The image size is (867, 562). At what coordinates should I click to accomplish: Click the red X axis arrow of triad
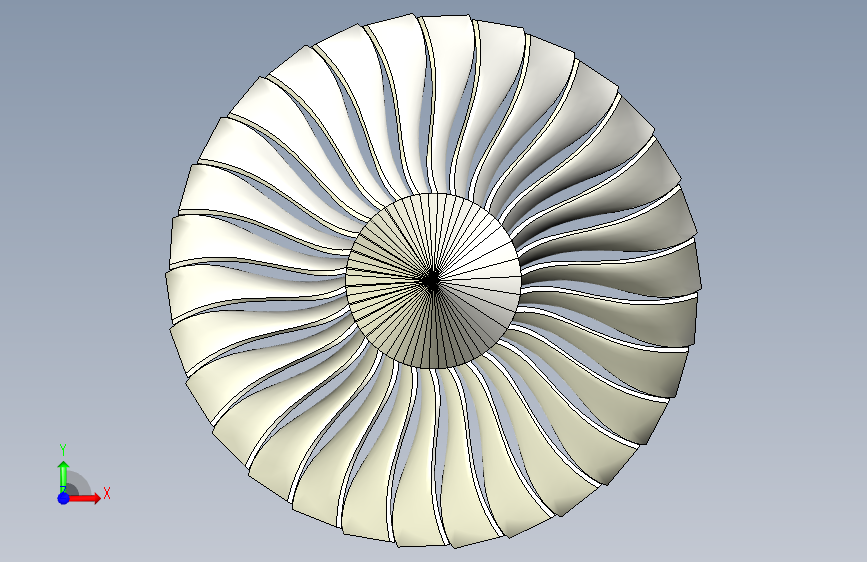[x=84, y=498]
